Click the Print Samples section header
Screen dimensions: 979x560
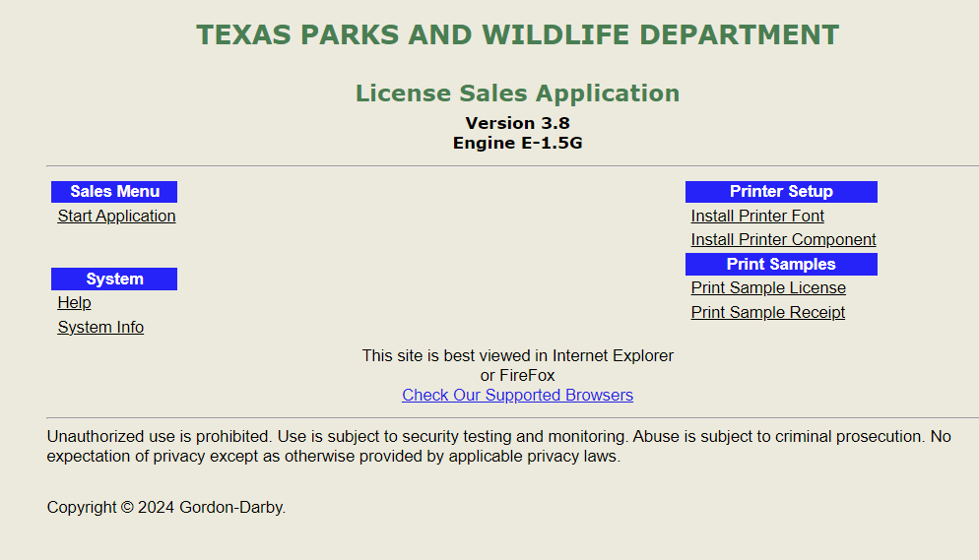click(x=781, y=265)
